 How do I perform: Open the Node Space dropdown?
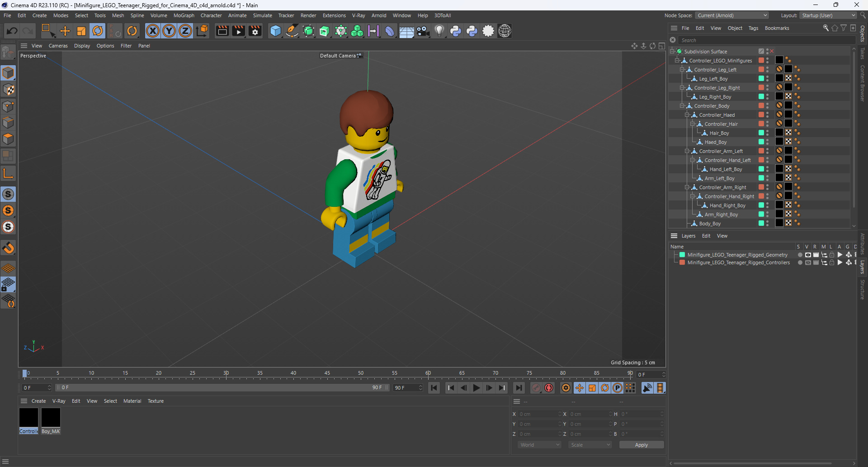pos(732,15)
